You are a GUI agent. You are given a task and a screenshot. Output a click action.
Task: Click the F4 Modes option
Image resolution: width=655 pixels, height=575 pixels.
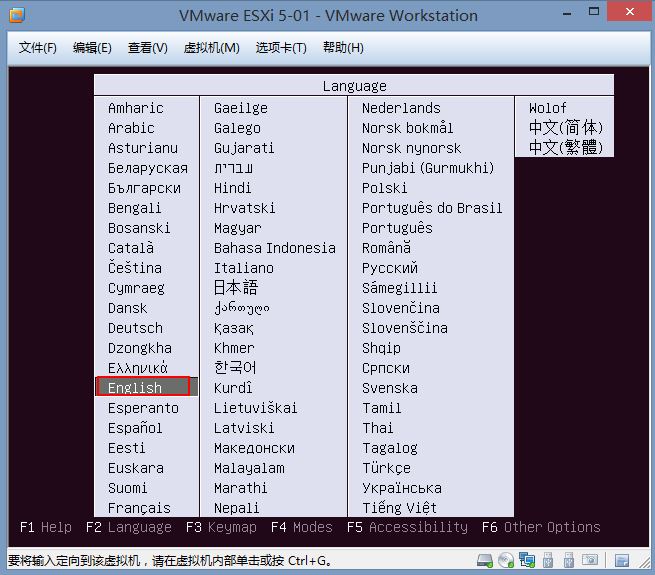(x=302, y=527)
